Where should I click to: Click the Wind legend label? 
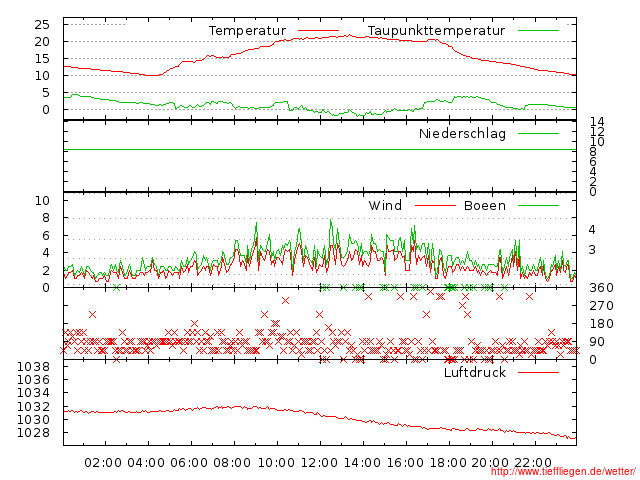point(385,205)
